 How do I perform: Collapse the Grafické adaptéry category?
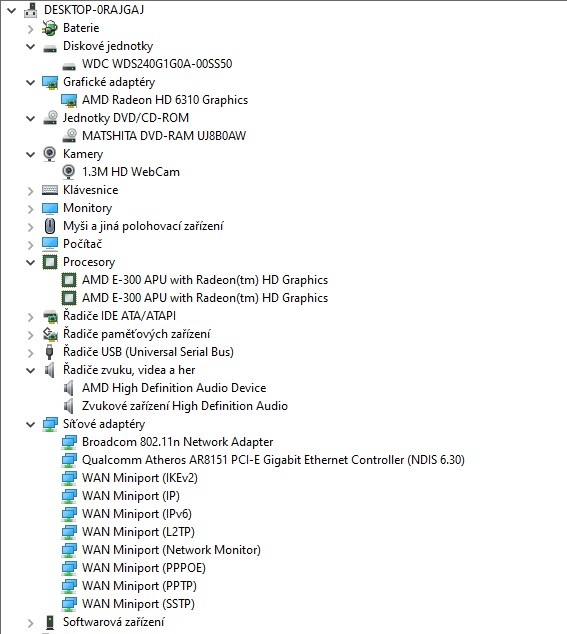coord(30,82)
